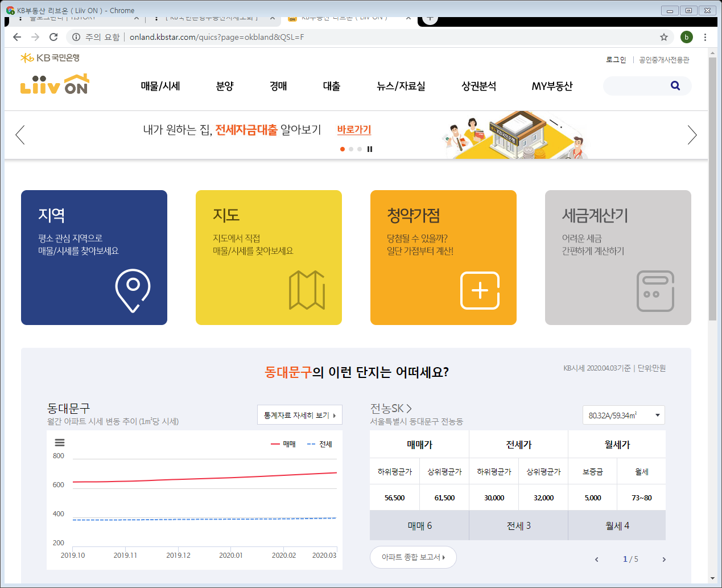This screenshot has height=588, width=722.
Task: Select the third banner dot
Action: [360, 149]
